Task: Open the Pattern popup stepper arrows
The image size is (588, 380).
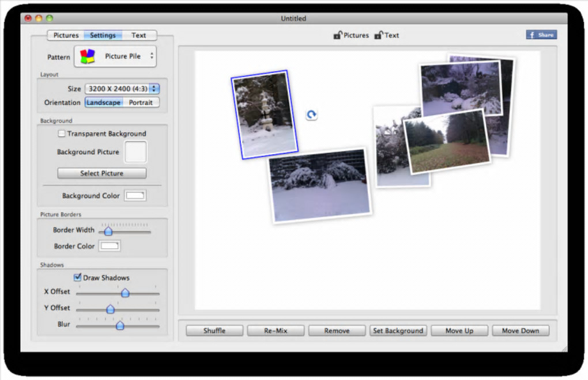Action: (152, 56)
